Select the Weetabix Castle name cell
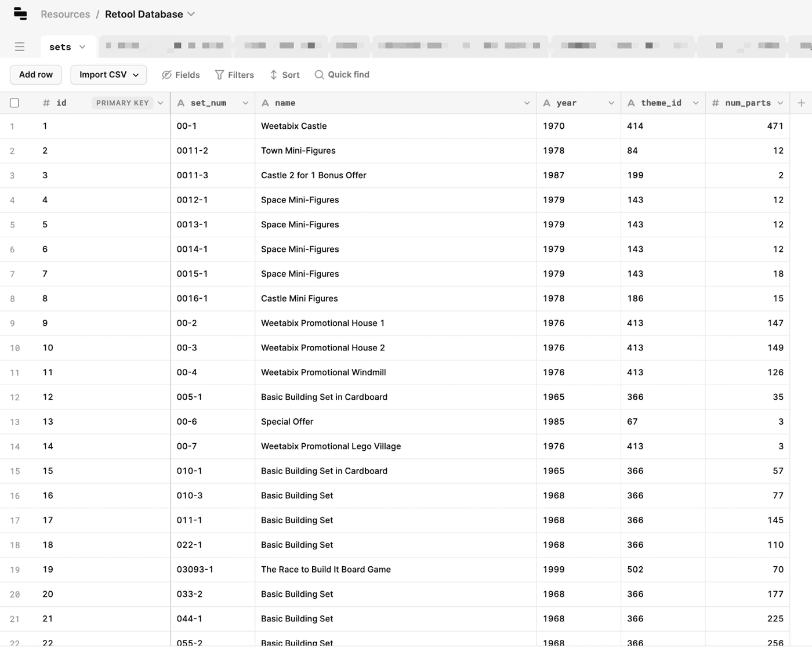The height and width of the screenshot is (648, 812). click(293, 126)
